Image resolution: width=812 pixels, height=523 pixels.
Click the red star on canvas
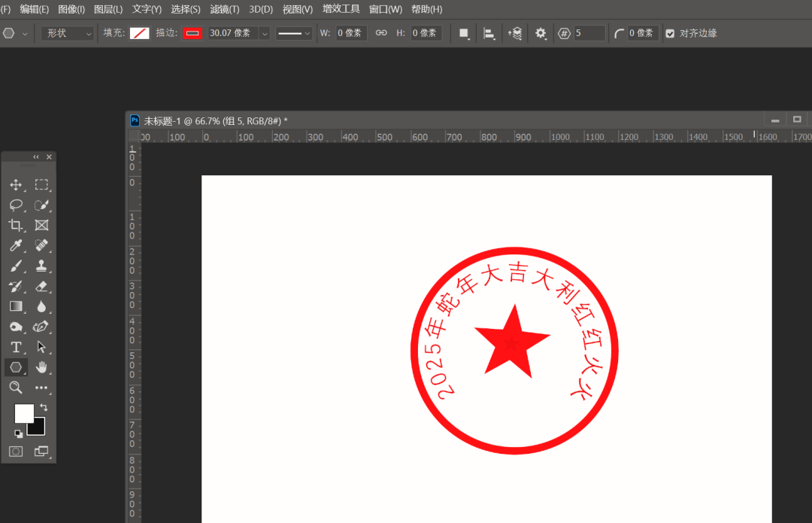point(512,342)
